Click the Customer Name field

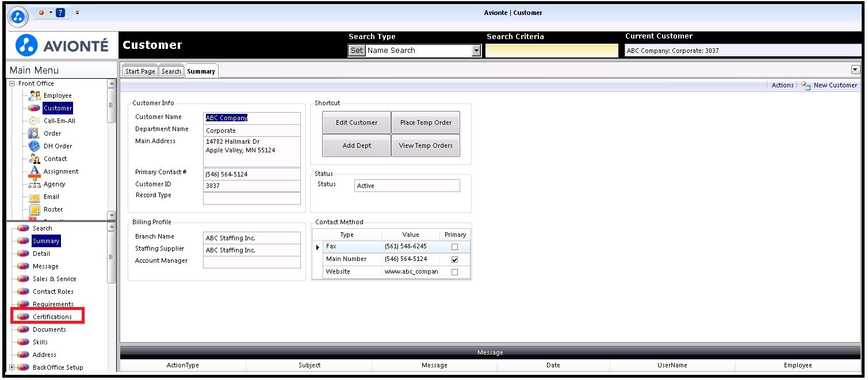[252, 118]
